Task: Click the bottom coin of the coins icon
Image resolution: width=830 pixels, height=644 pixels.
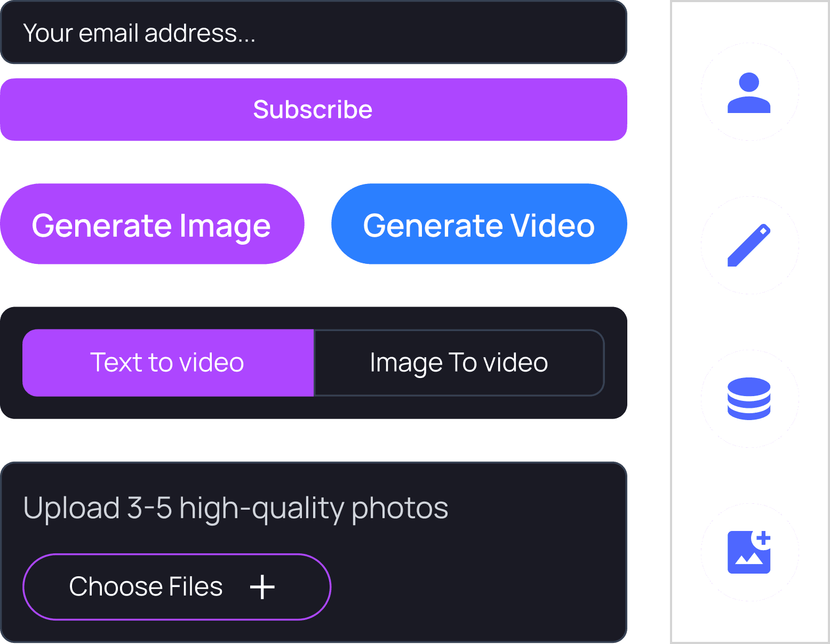Action: (x=749, y=412)
